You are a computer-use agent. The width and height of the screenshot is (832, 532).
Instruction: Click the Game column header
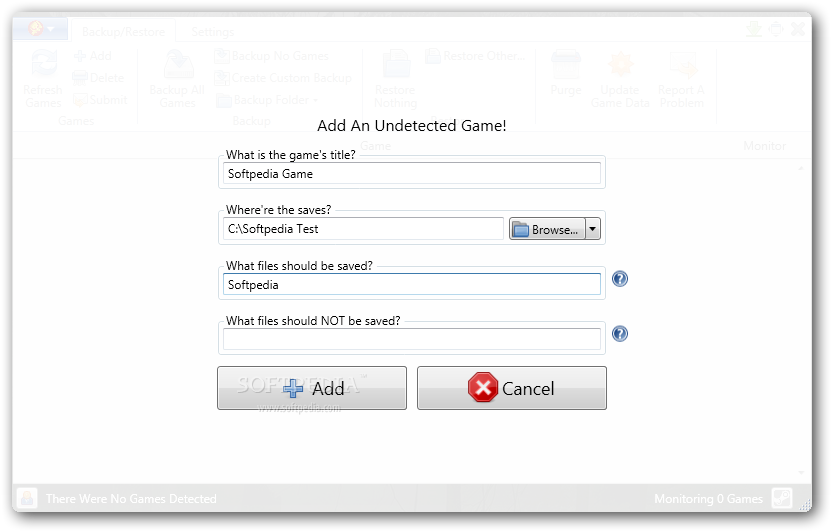[x=375, y=146]
